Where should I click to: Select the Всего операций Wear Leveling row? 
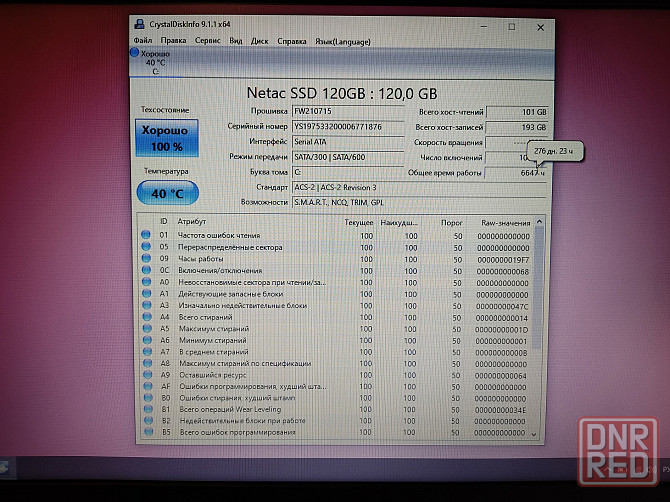[x=335, y=409]
